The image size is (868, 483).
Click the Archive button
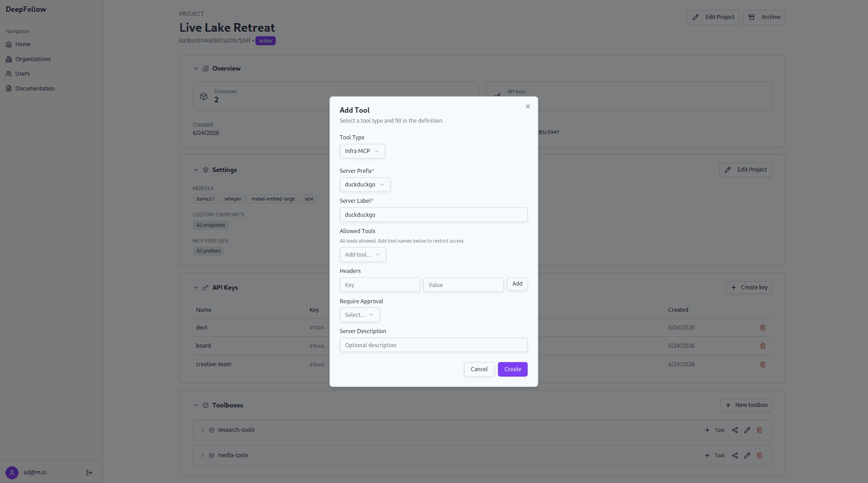[x=764, y=17]
